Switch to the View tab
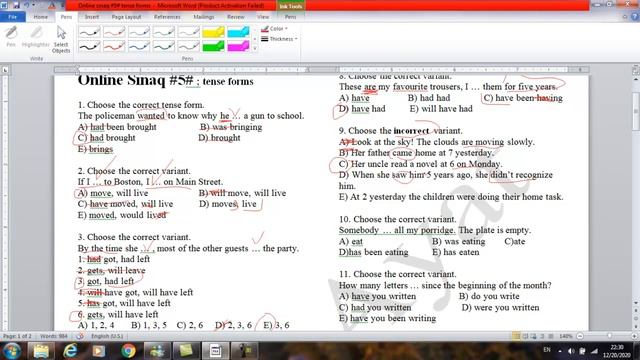Image resolution: width=640 pixels, height=360 pixels. tap(263, 17)
